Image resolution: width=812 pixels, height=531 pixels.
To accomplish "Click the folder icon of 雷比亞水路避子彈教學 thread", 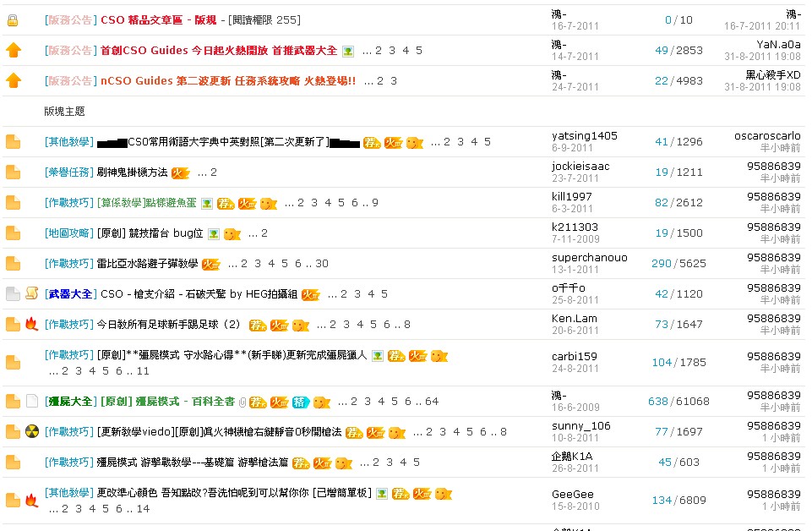I will tap(13, 264).
